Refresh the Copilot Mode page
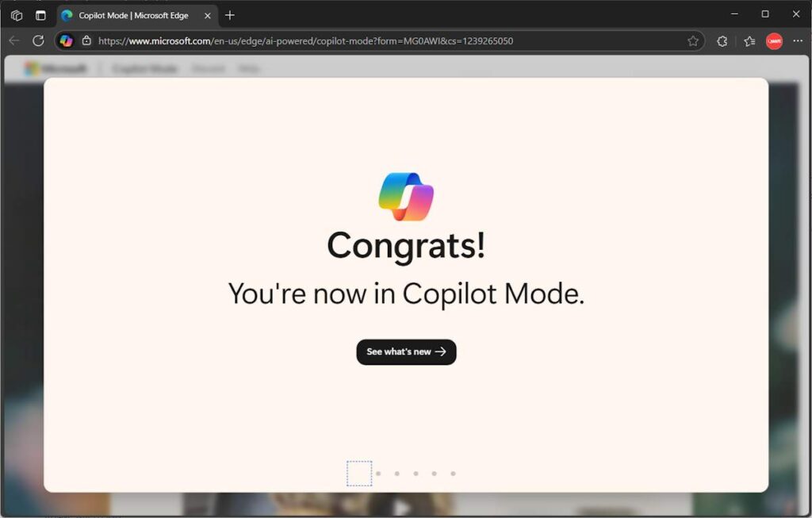Viewport: 812px width, 518px height. point(38,40)
